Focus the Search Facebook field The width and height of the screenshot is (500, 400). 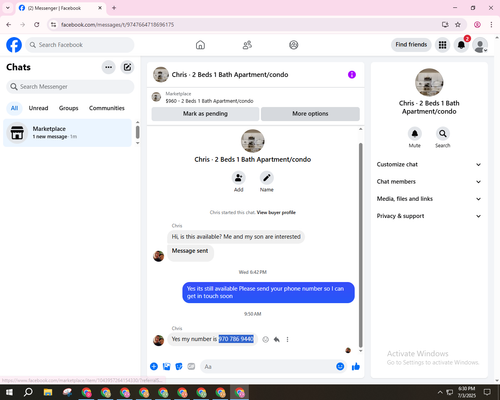click(x=80, y=45)
